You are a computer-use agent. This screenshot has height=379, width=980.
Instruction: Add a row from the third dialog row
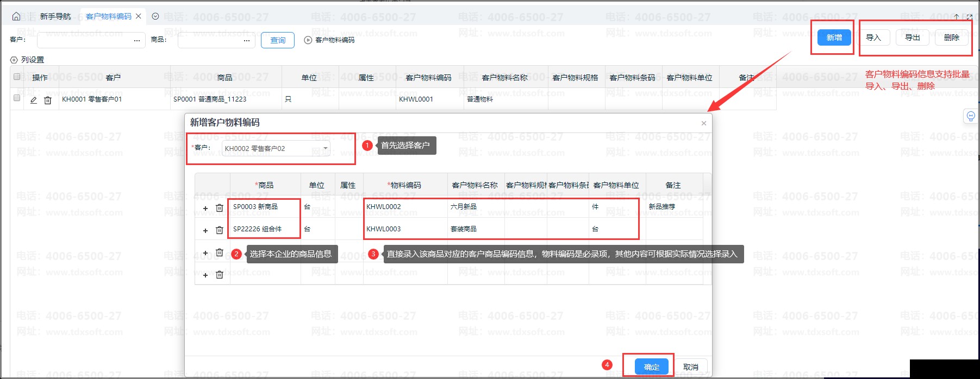coord(205,253)
